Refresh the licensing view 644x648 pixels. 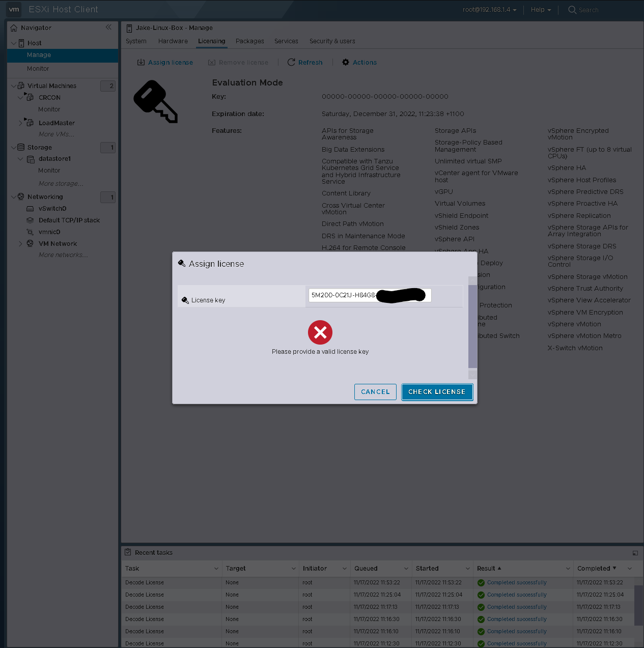click(291, 62)
